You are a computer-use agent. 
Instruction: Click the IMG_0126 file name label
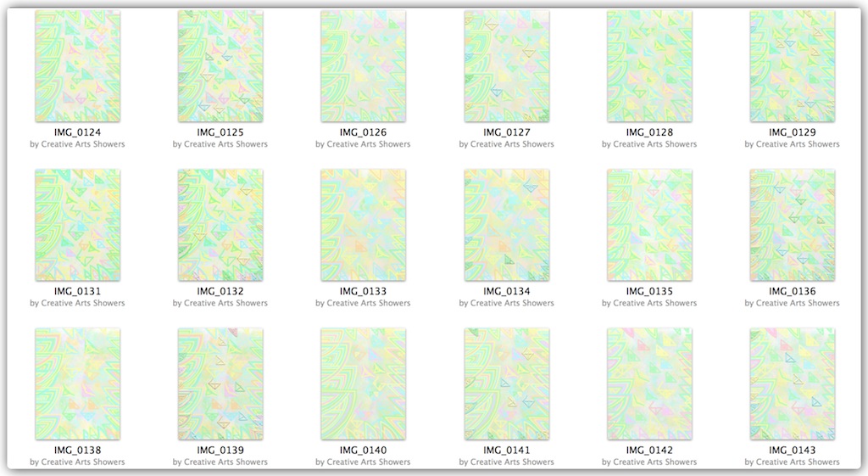pos(363,132)
